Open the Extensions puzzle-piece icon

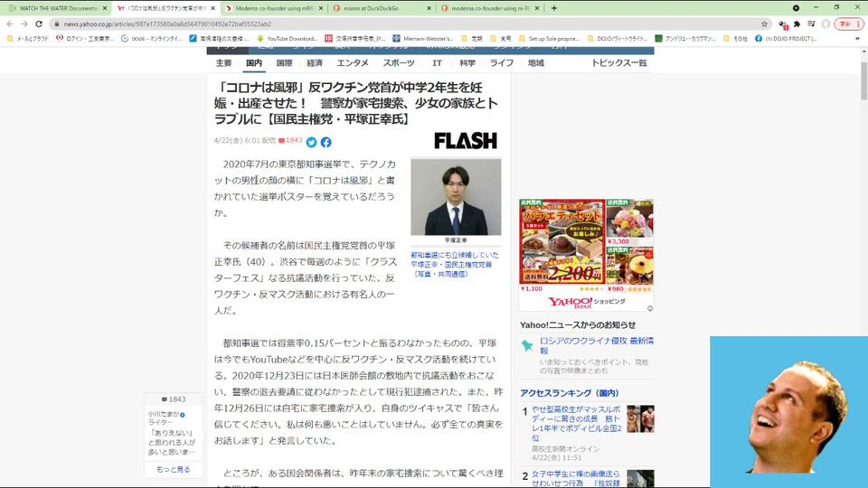click(x=797, y=23)
